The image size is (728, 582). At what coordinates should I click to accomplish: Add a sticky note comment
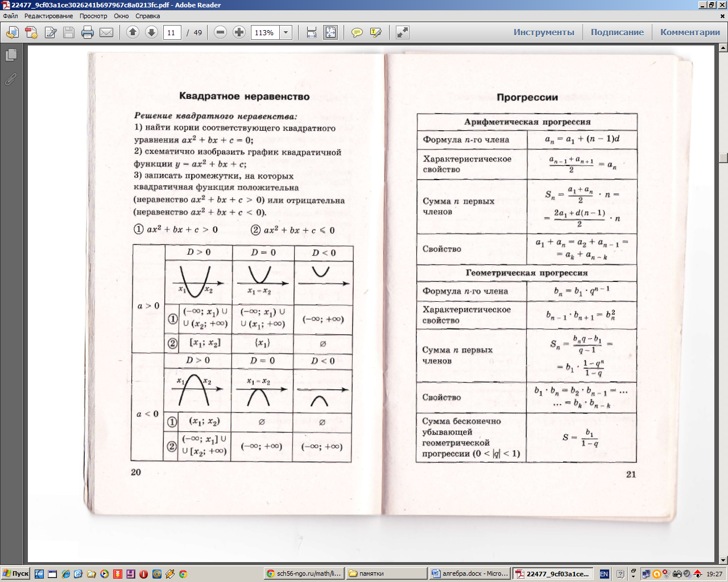[357, 32]
